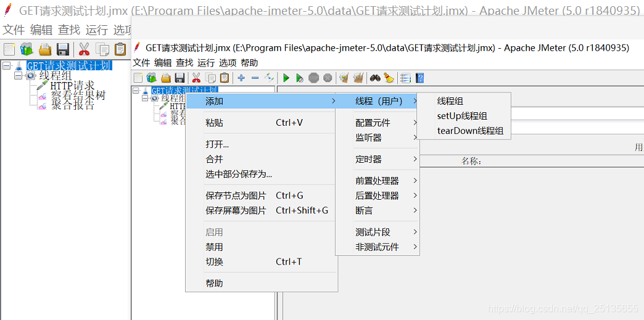Click the Save icon in the back window toolbar
Viewport: 644px width, 320px height.
pyautogui.click(x=62, y=49)
